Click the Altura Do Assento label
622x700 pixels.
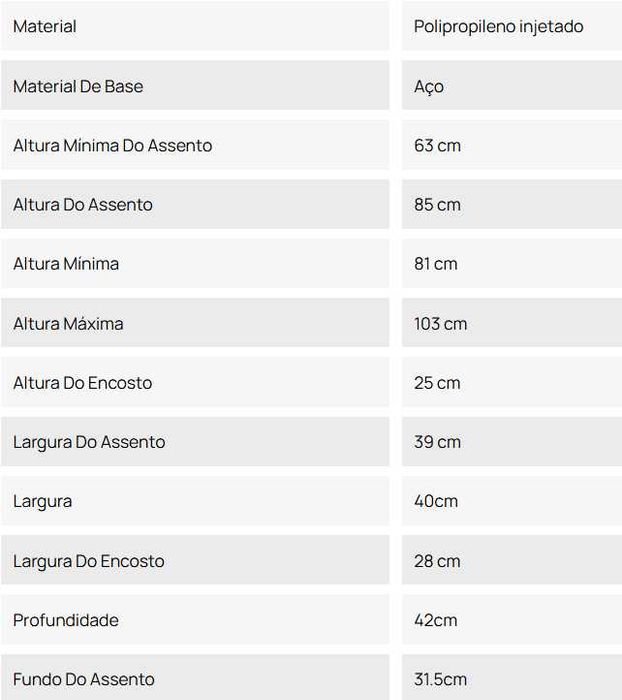(83, 204)
